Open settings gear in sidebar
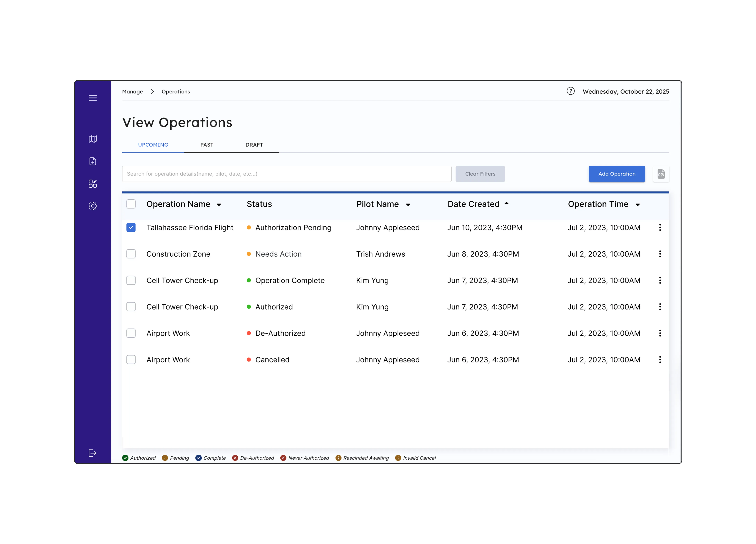The height and width of the screenshot is (544, 756). click(93, 206)
